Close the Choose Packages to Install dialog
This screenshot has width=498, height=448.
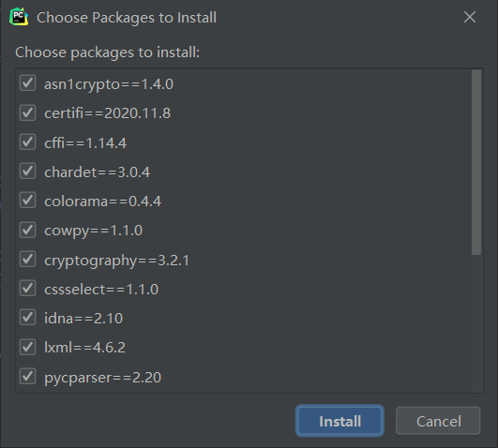[470, 17]
